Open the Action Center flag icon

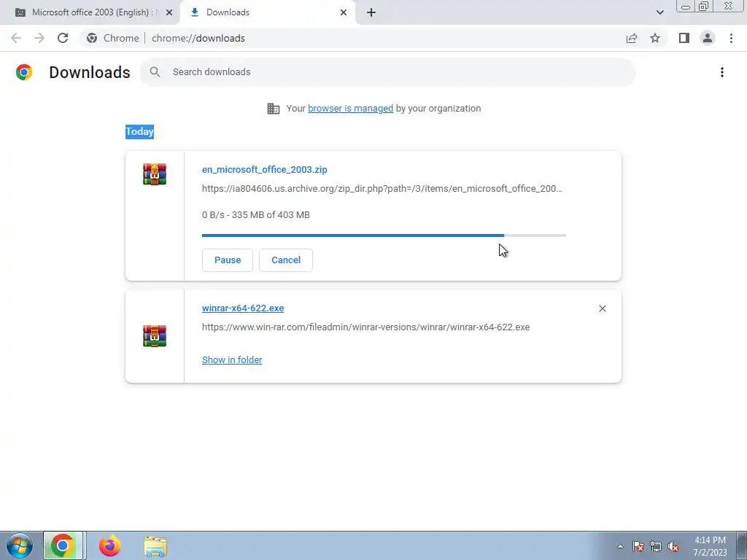(x=638, y=547)
